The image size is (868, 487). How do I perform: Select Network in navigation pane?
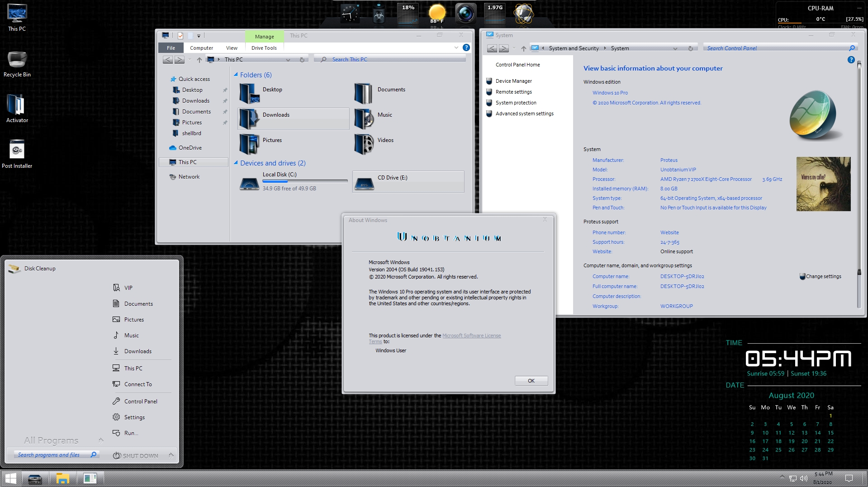(x=189, y=177)
